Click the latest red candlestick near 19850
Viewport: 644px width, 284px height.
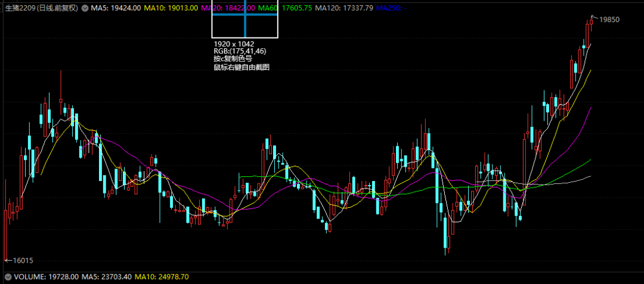coord(589,33)
